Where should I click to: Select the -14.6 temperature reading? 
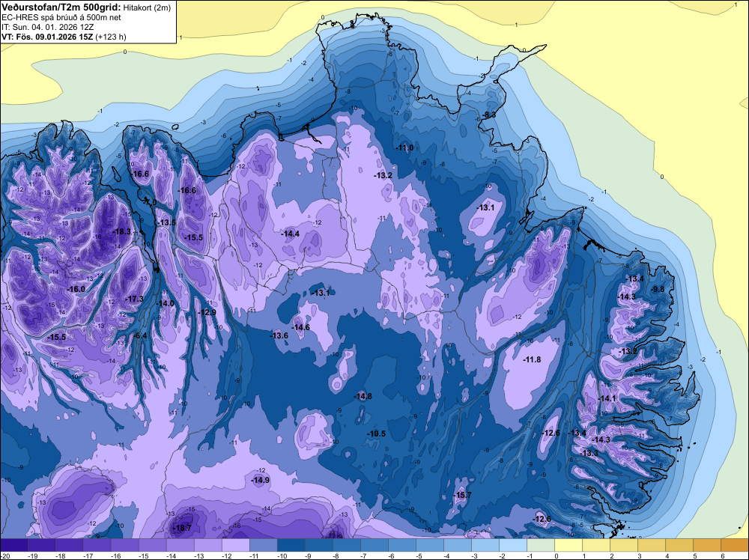pyautogui.click(x=301, y=327)
